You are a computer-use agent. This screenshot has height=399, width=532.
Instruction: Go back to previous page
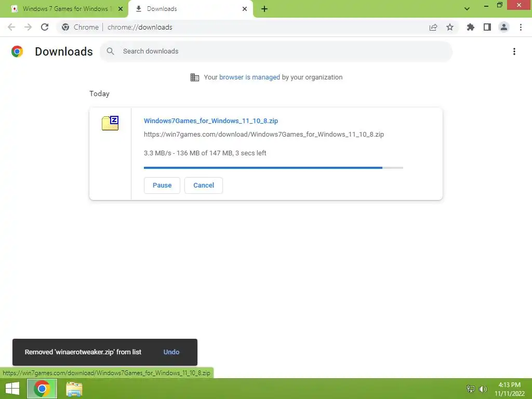[11, 27]
